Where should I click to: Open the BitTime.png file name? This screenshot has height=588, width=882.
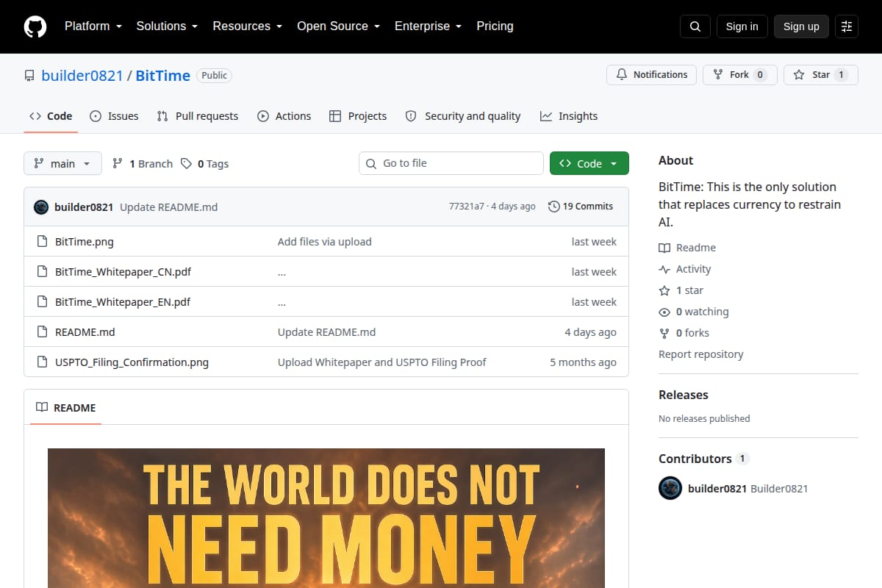point(85,242)
